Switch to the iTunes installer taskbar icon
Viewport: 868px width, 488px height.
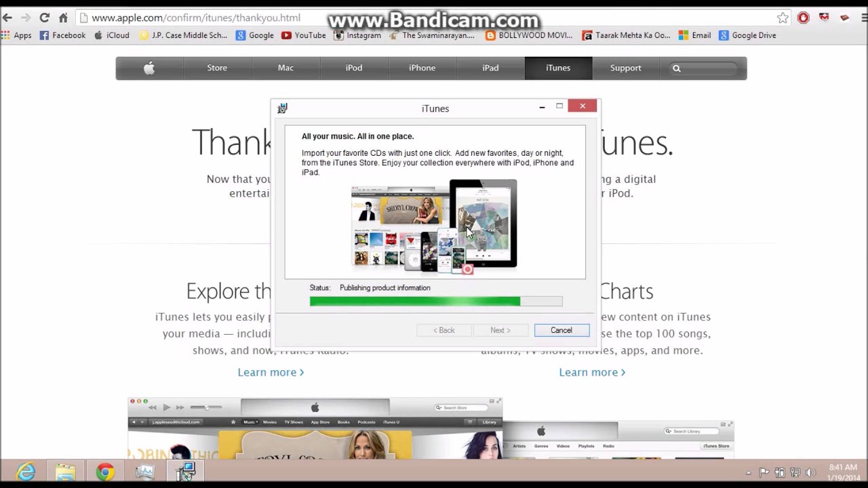pyautogui.click(x=184, y=472)
